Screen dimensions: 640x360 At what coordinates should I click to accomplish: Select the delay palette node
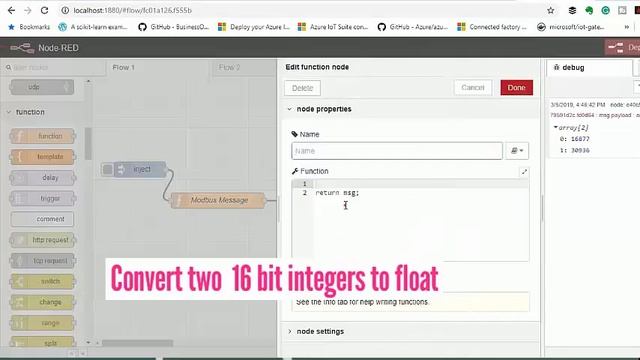43,178
